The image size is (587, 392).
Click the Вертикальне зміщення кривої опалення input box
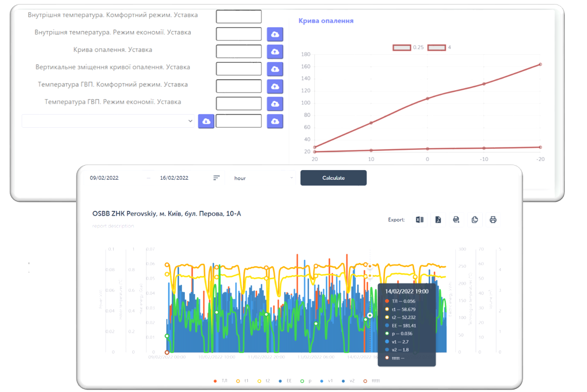point(239,69)
